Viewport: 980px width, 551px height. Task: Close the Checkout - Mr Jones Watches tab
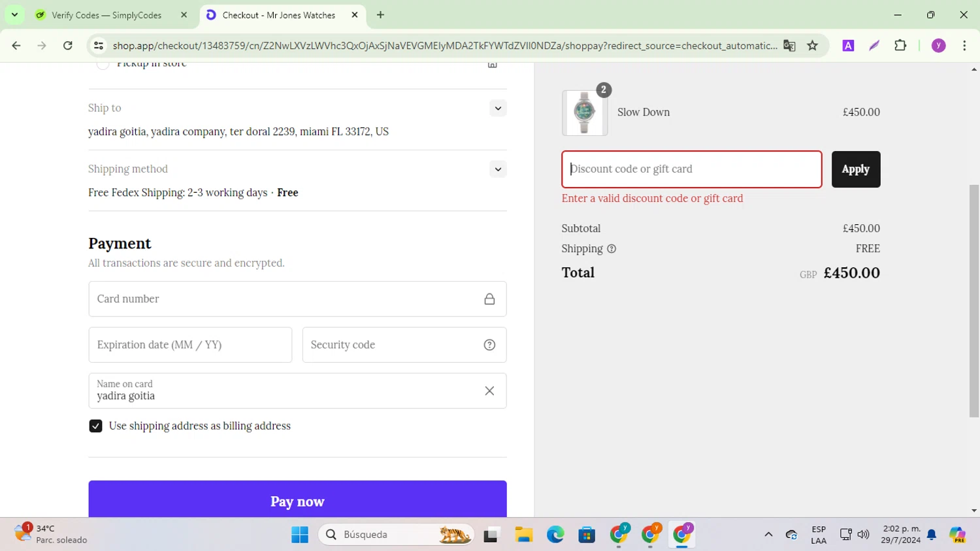[355, 15]
